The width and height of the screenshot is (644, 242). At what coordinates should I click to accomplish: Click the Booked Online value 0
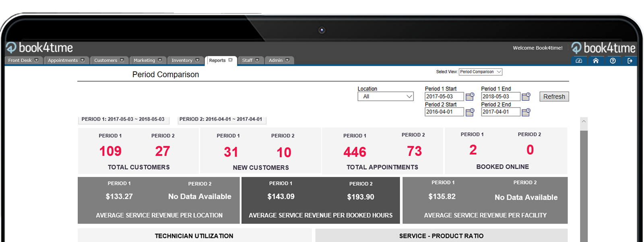[x=530, y=150]
